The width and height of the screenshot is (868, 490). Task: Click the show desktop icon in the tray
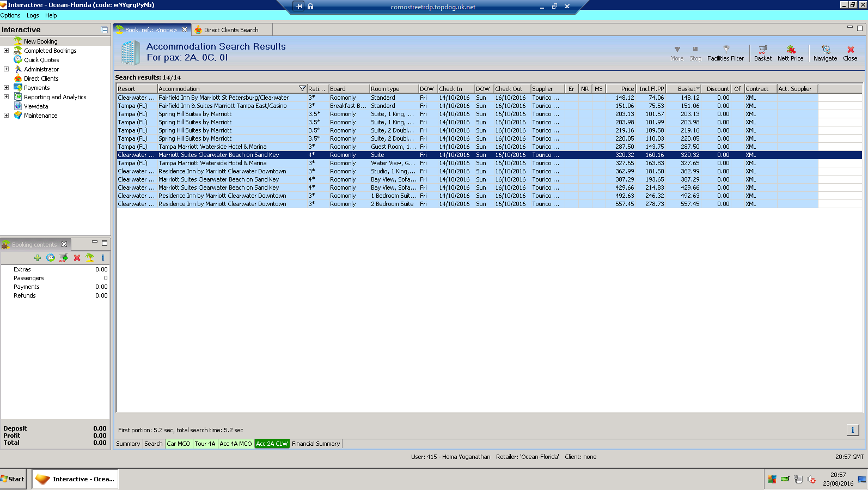[862, 479]
